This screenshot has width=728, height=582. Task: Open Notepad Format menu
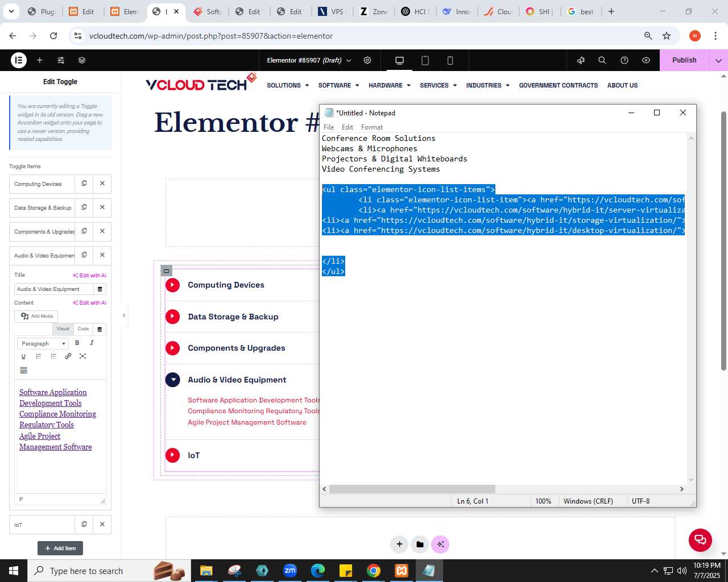click(x=372, y=127)
